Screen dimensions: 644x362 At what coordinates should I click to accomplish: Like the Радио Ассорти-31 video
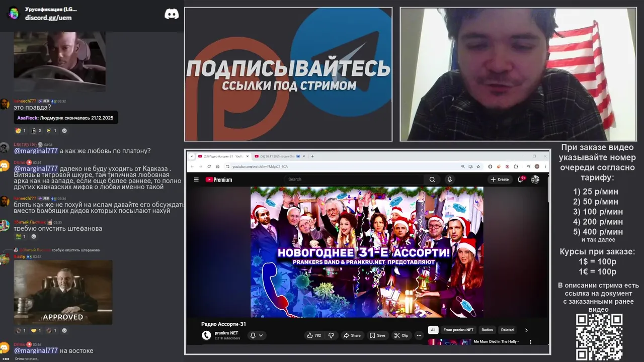tap(314, 335)
